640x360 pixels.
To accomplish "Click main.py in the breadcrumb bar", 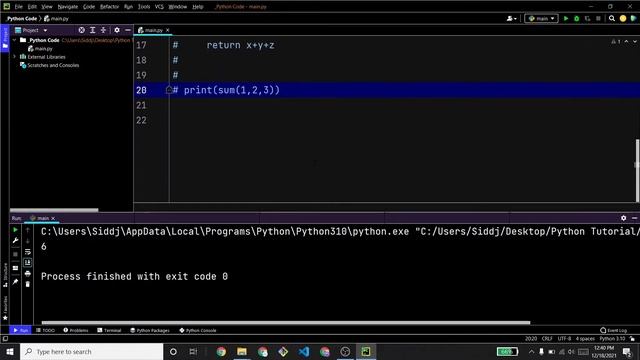I will pyautogui.click(x=56, y=18).
